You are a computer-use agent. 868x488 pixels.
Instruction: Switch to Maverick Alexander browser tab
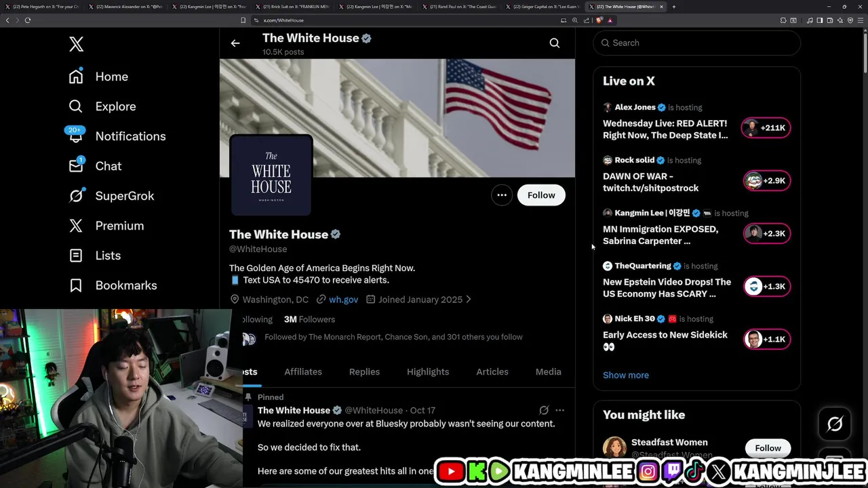click(x=126, y=7)
